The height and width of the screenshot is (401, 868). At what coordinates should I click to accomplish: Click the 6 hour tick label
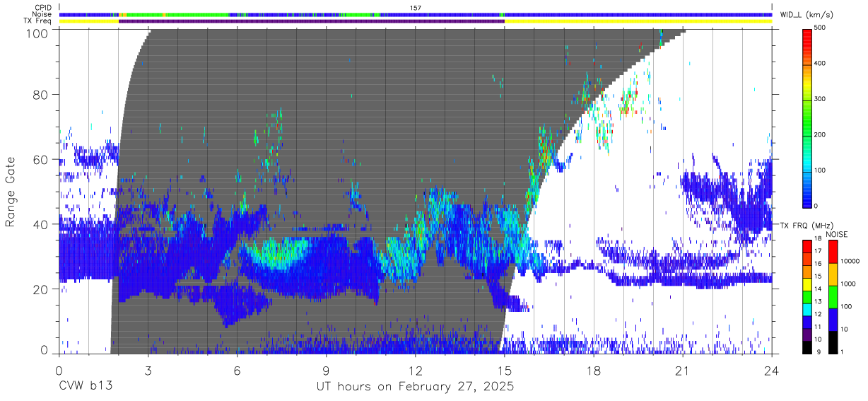pyautogui.click(x=237, y=370)
